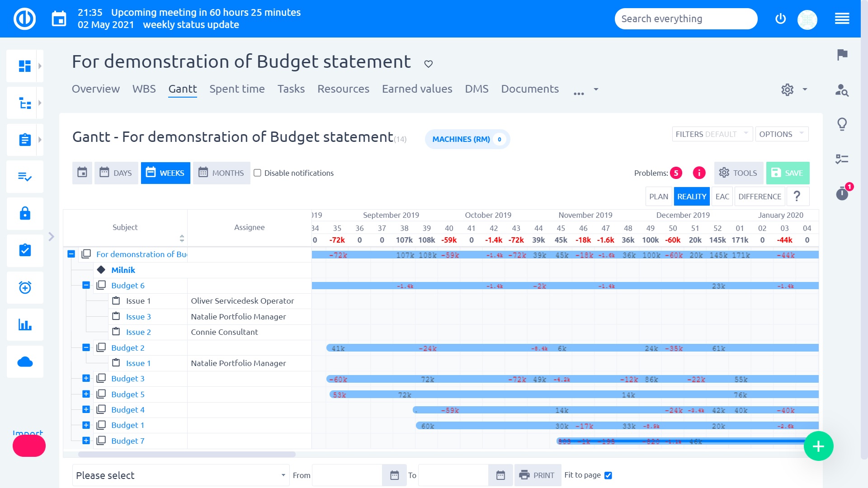Click the lightbulb icon in right sidebar
868x488 pixels.
click(842, 124)
